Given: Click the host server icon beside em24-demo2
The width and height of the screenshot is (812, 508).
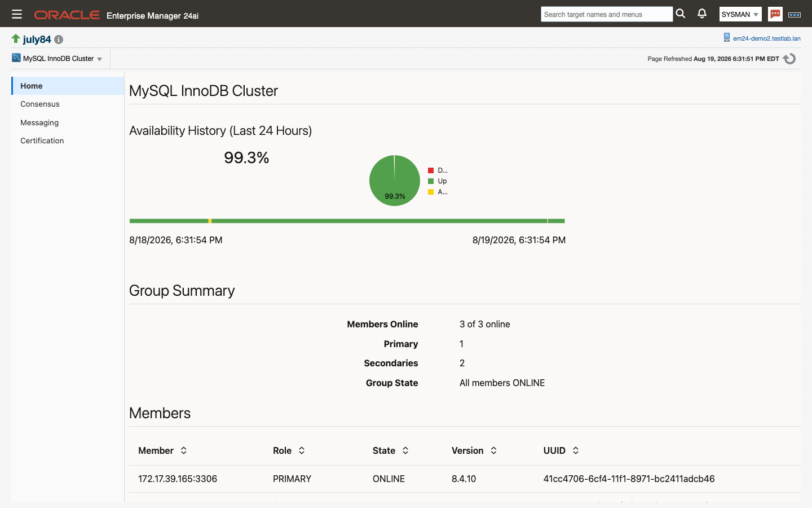Looking at the screenshot, I should 727,37.
